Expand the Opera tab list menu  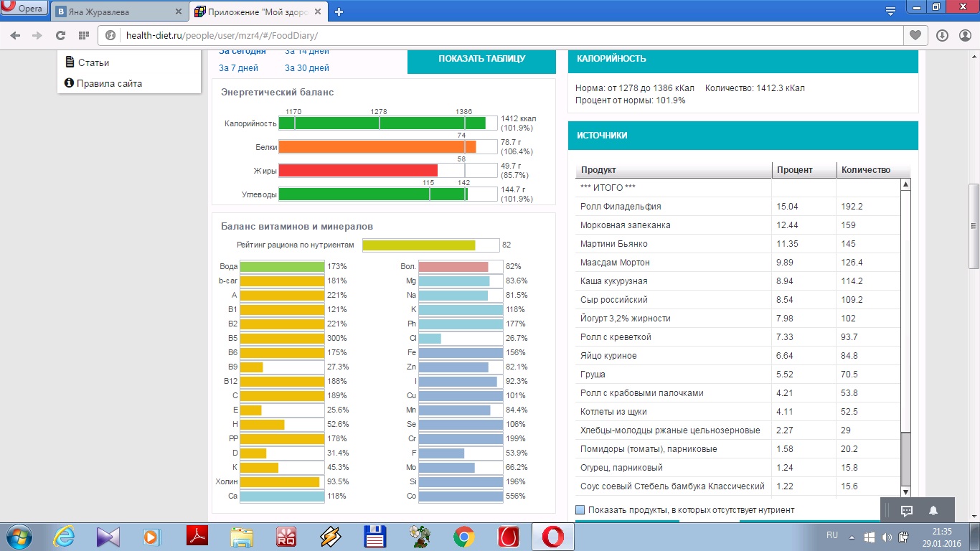point(890,11)
